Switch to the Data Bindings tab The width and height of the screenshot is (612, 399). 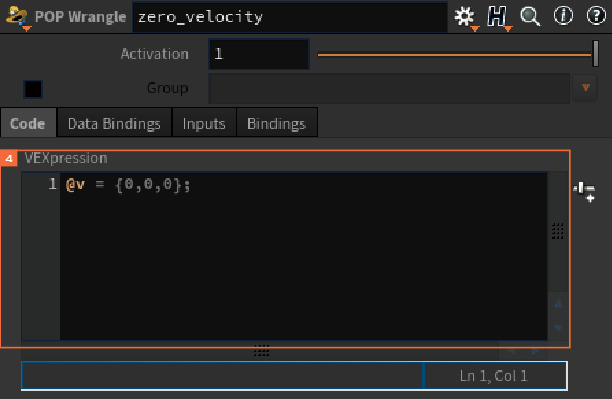click(x=114, y=124)
